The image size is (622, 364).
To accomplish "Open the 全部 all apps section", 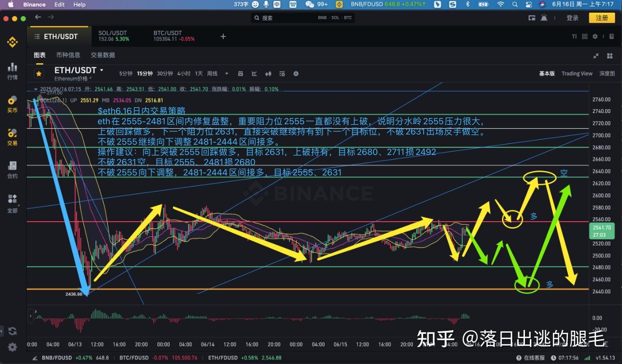I will [12, 204].
